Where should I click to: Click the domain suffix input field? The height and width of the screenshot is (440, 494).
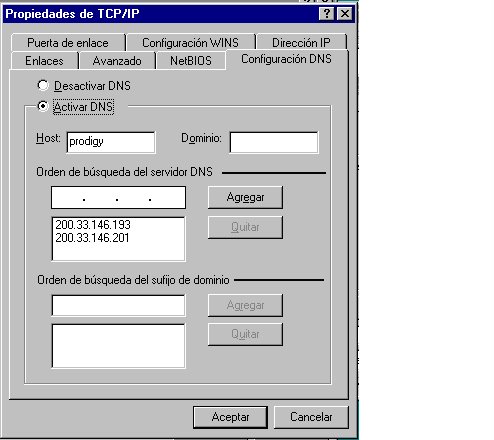tap(118, 305)
